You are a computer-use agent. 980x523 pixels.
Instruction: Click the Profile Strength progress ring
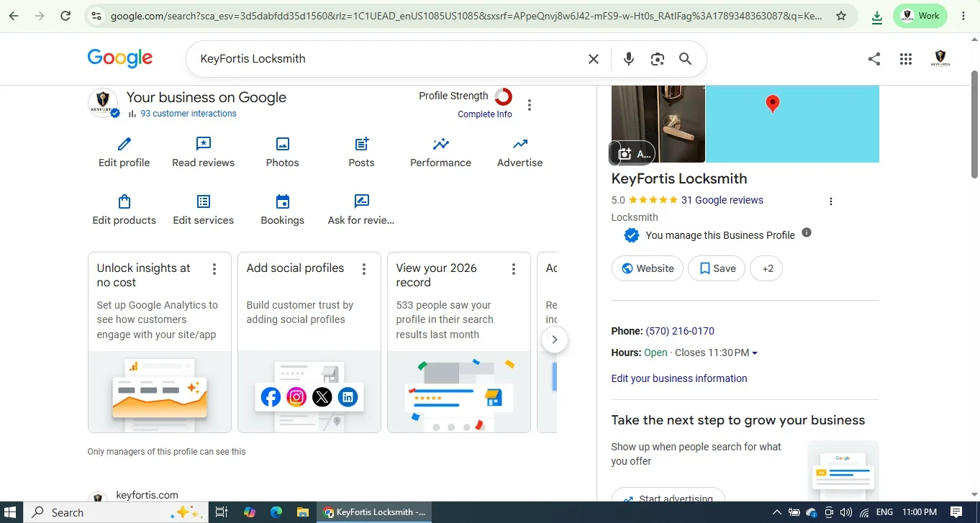click(x=504, y=96)
